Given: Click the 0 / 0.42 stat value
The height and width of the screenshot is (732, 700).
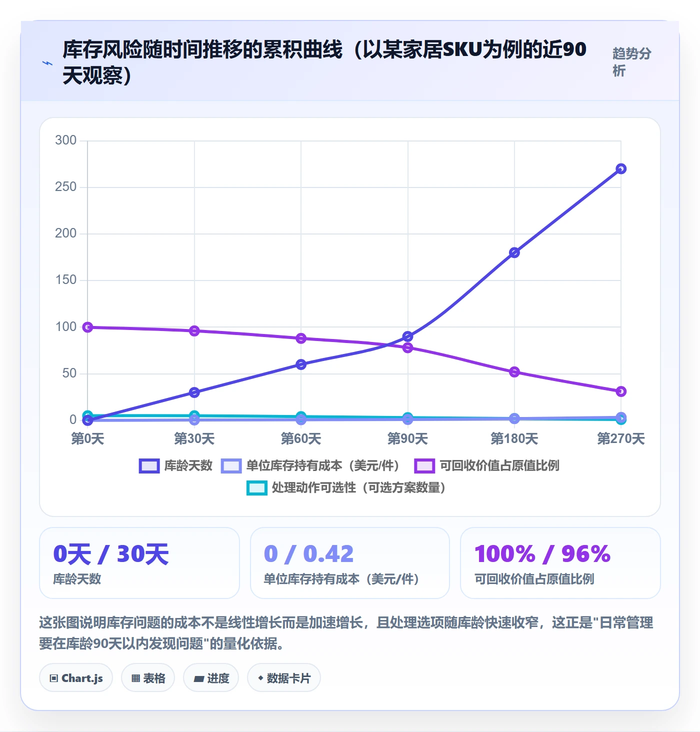Looking at the screenshot, I should point(309,554).
